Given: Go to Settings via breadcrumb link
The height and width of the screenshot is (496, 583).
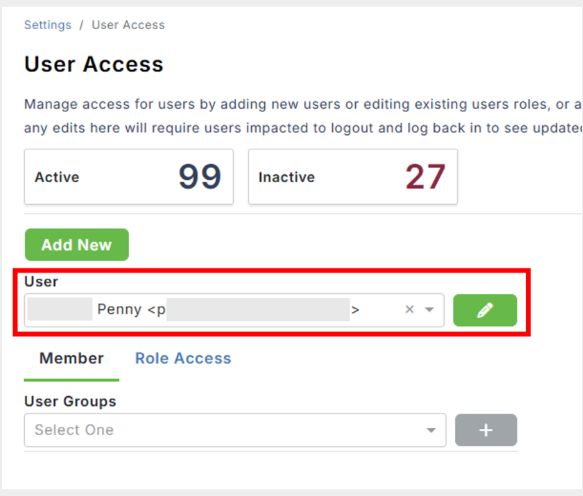Looking at the screenshot, I should coord(48,25).
